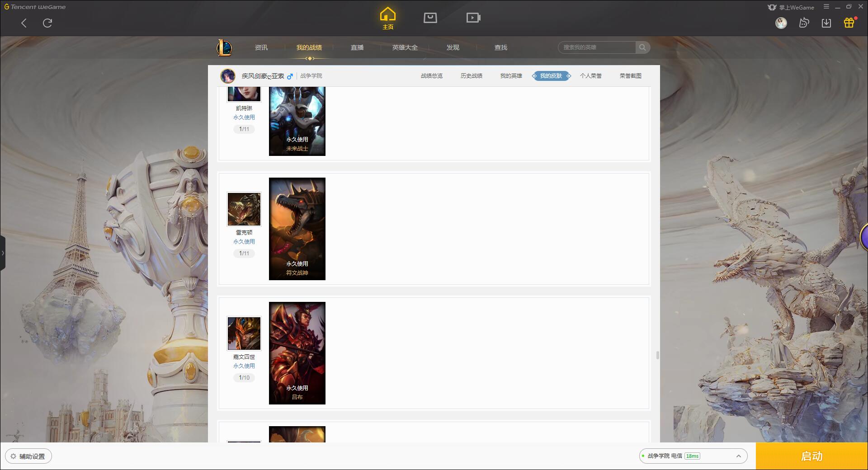Viewport: 868px width, 470px height.
Task: Click the League of Legends logo
Action: 224,47
